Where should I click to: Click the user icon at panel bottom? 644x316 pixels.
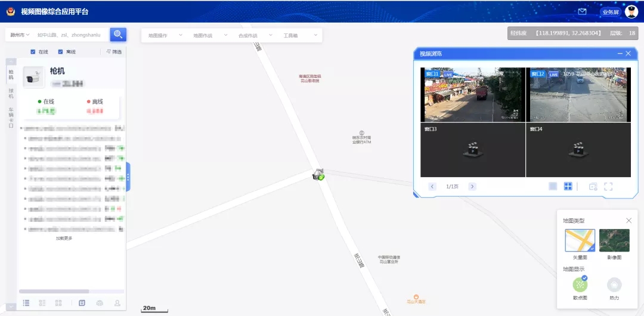[117, 303]
